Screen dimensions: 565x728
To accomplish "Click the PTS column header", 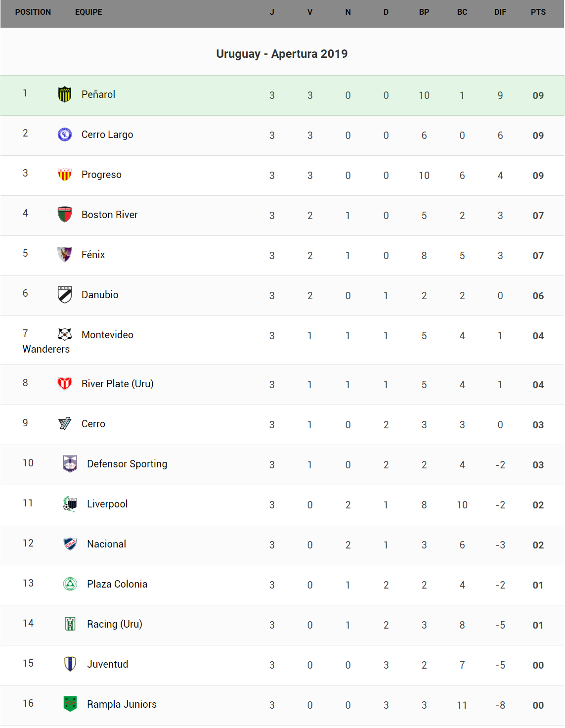I will tap(538, 12).
